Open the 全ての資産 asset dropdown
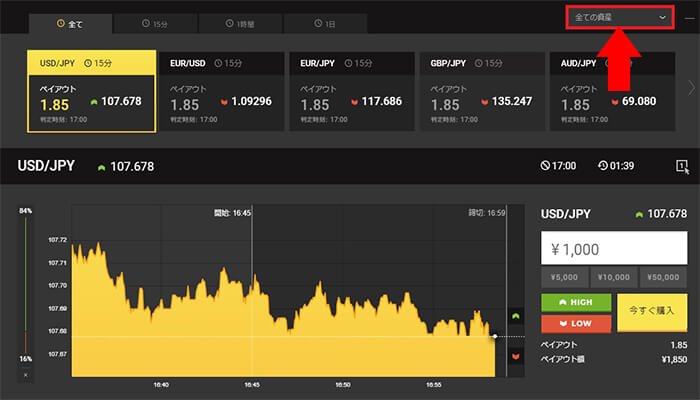 620,18
